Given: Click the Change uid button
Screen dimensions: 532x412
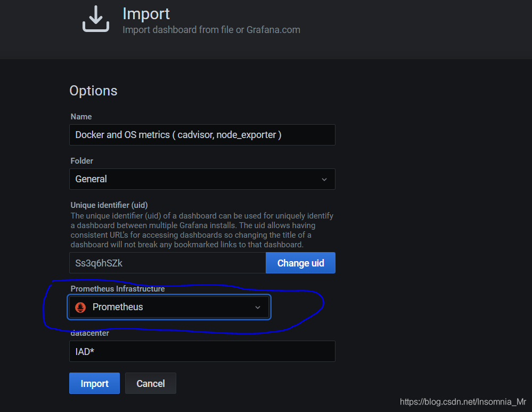Looking at the screenshot, I should (x=300, y=263).
